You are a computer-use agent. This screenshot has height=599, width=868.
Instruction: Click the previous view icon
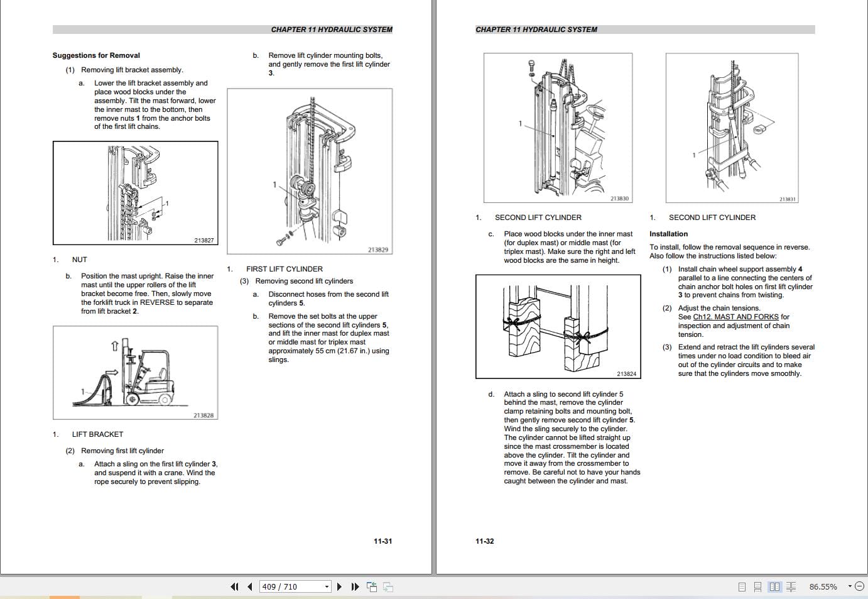pos(372,586)
